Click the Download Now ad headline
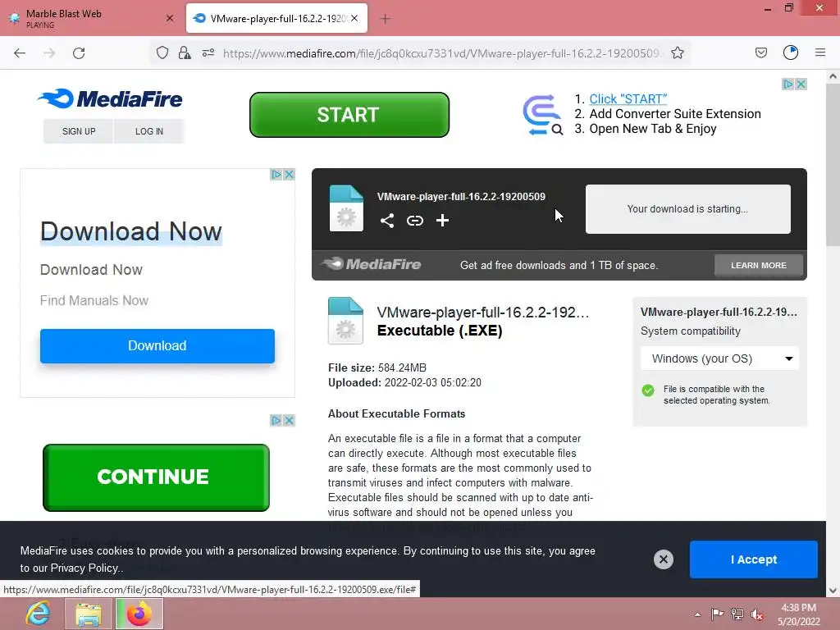The width and height of the screenshot is (840, 630). (x=131, y=231)
